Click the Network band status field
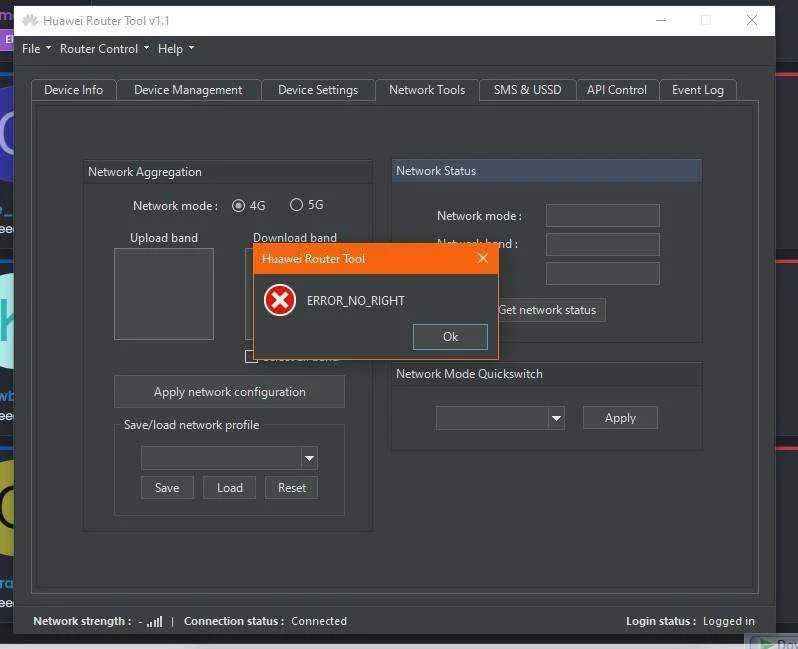 coord(603,245)
